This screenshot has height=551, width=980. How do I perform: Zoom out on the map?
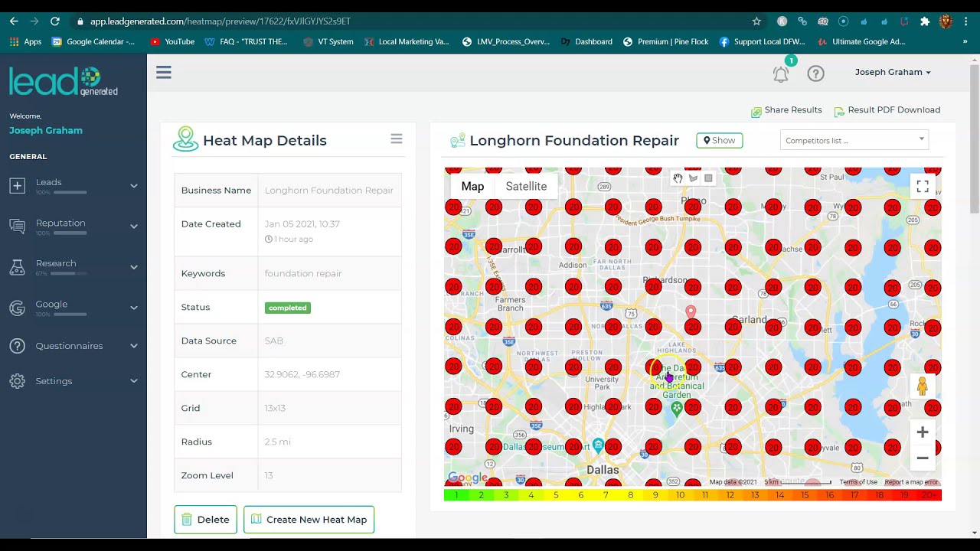click(923, 458)
